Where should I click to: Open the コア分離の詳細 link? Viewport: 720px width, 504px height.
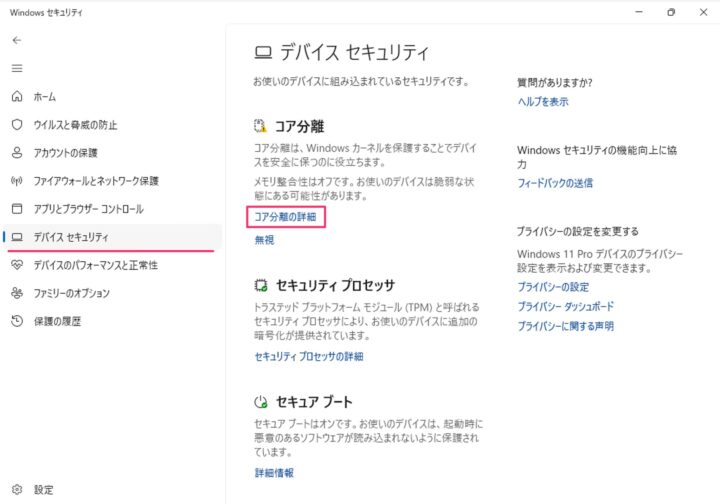[x=285, y=217]
